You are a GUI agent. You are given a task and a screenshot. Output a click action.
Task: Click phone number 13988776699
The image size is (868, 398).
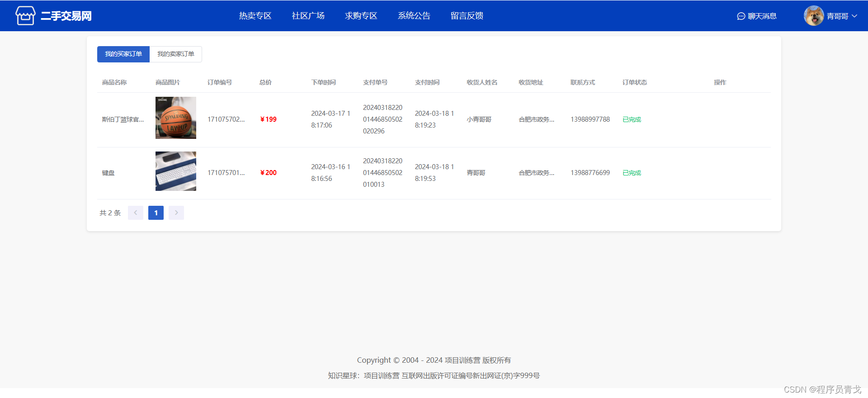click(x=590, y=173)
